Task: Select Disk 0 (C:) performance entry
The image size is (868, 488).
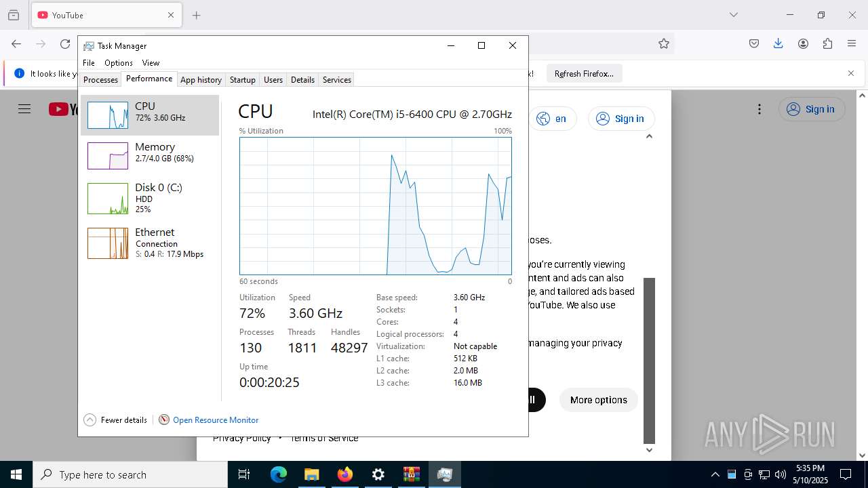Action: [150, 198]
